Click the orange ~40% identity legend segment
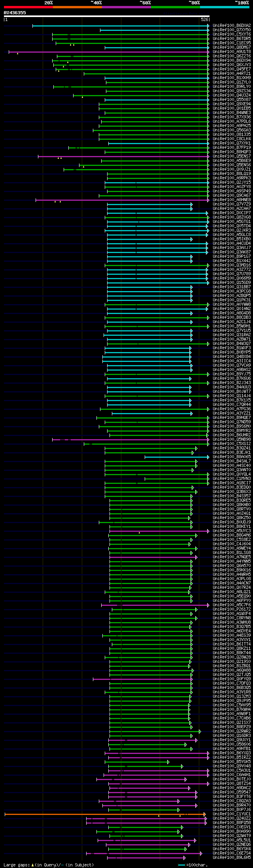This screenshot has height=868, width=253. pos(77,7)
